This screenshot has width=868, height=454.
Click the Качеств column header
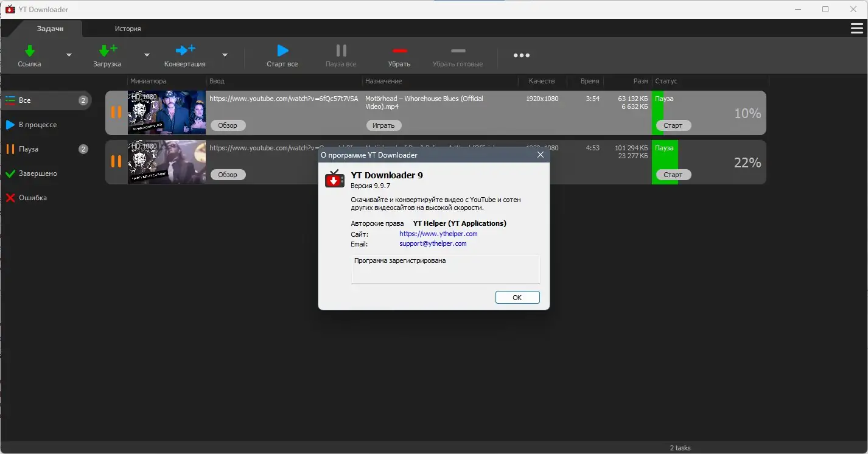click(542, 81)
